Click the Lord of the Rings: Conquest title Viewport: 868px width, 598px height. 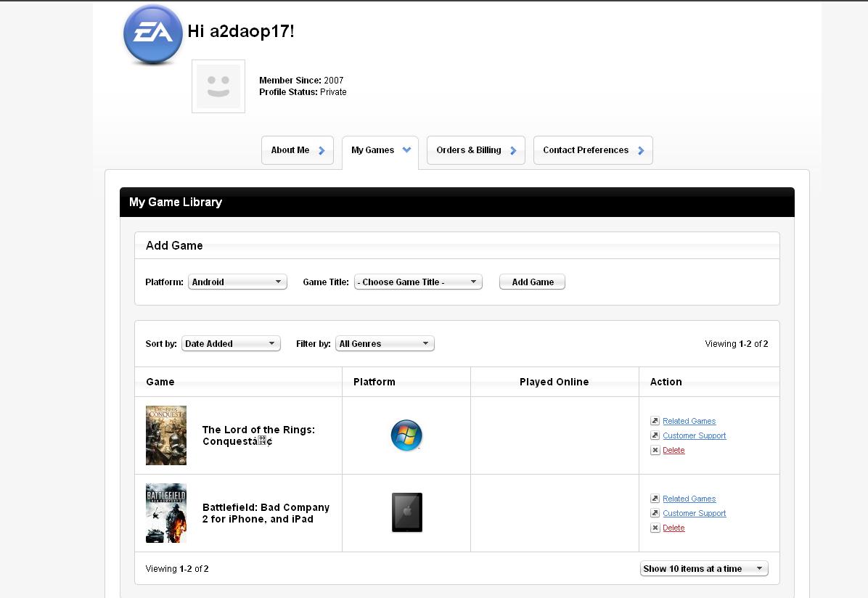pos(258,435)
